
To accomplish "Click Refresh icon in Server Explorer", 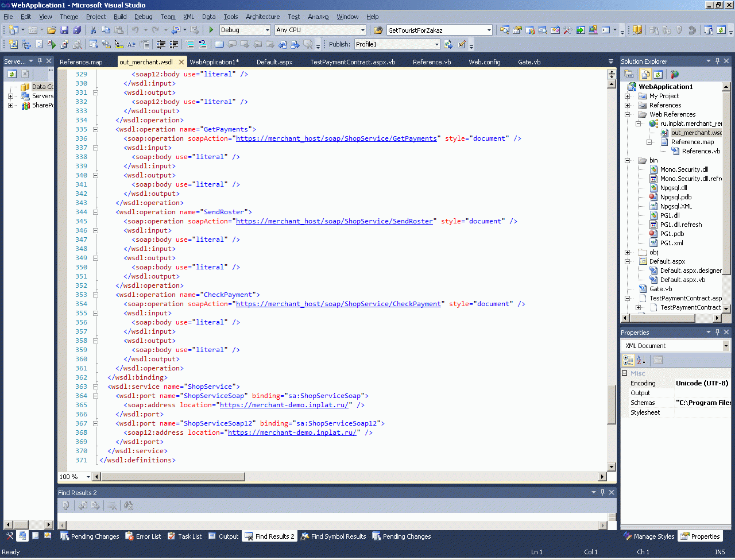I will [12, 74].
